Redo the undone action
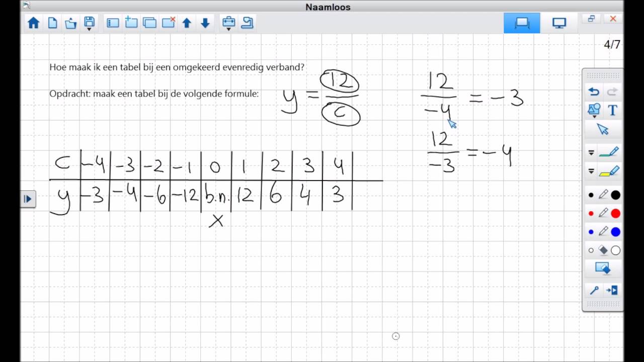The width and height of the screenshot is (644, 362). pyautogui.click(x=612, y=92)
